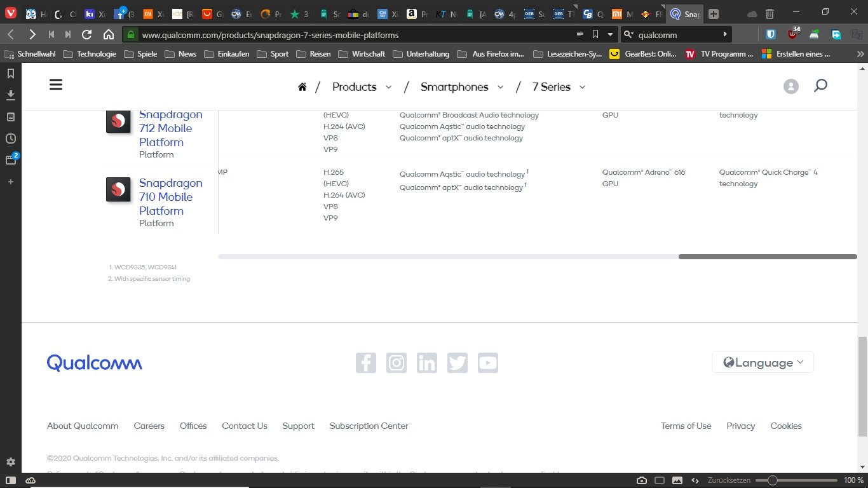Click the search field containing qualcomm
The width and height of the screenshot is (868, 488).
(x=677, y=35)
